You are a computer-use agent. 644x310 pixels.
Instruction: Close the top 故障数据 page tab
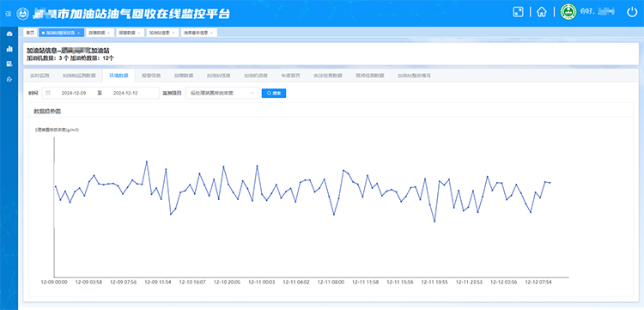[108, 33]
